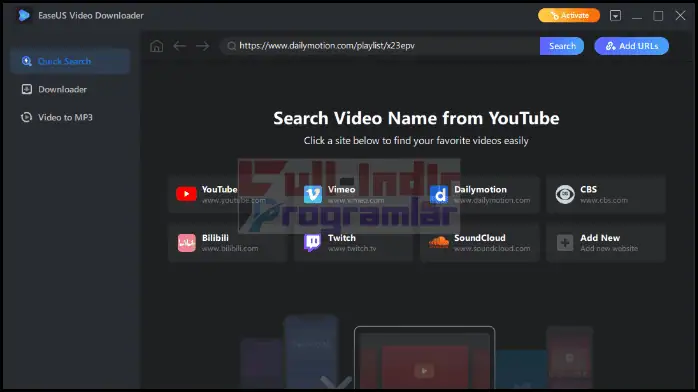Select the SoundCloud site tile
Screen dimensions: 698x392
point(480,242)
